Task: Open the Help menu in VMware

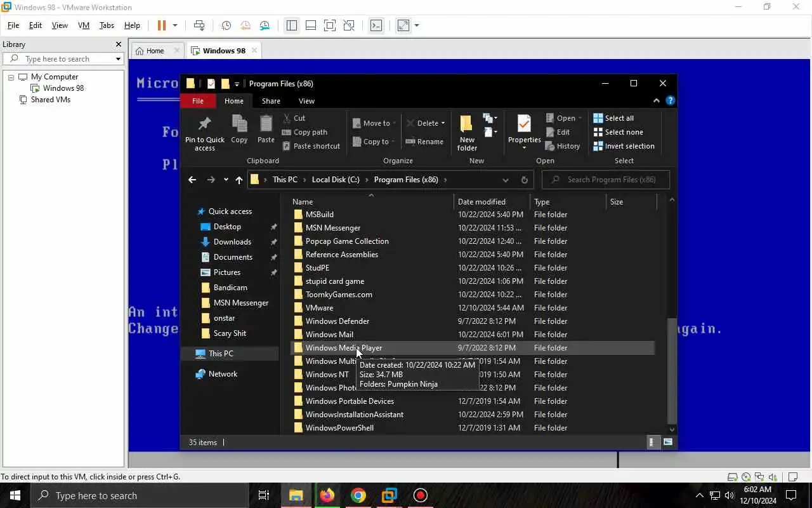Action: click(x=132, y=25)
